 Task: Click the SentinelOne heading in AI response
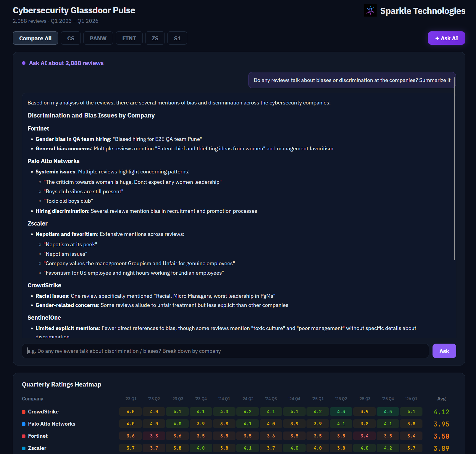click(44, 318)
